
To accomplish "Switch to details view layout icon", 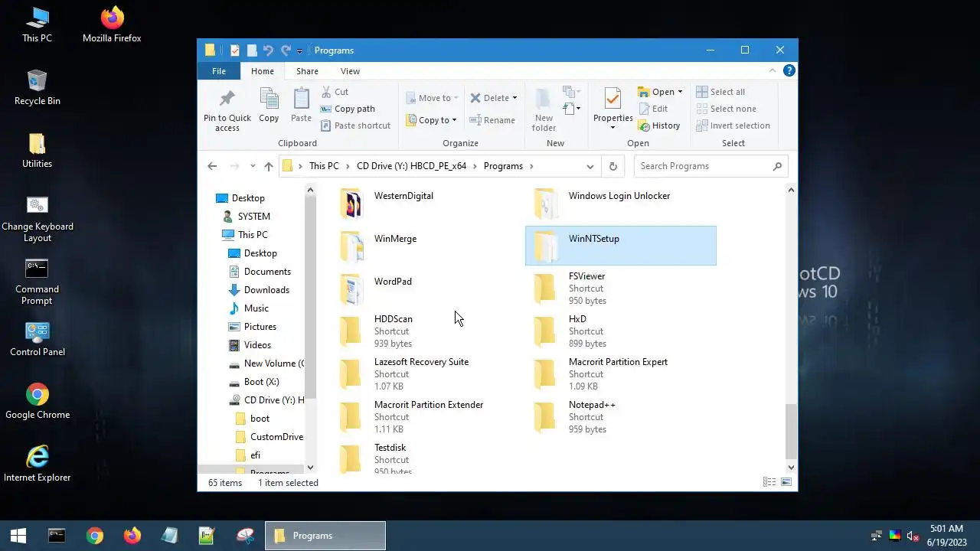I will click(x=769, y=482).
